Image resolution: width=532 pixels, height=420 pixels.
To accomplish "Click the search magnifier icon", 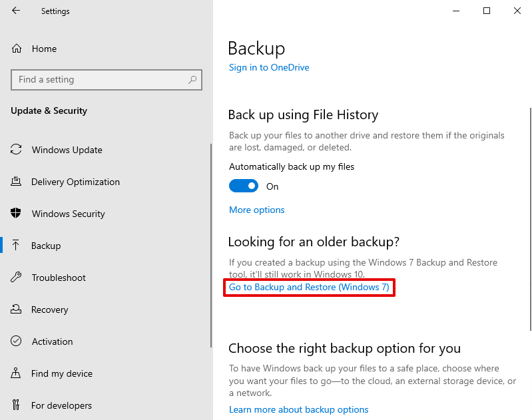I will 192,80.
